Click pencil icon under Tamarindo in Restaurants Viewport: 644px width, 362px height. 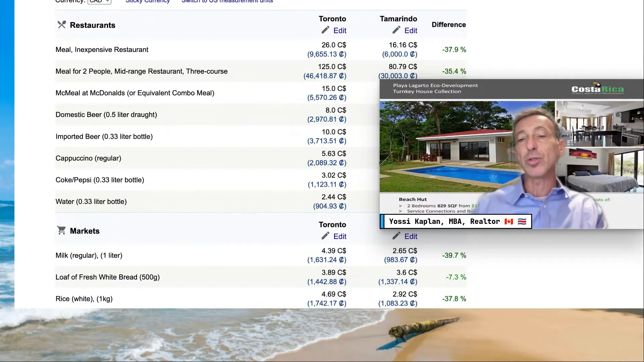pos(396,30)
